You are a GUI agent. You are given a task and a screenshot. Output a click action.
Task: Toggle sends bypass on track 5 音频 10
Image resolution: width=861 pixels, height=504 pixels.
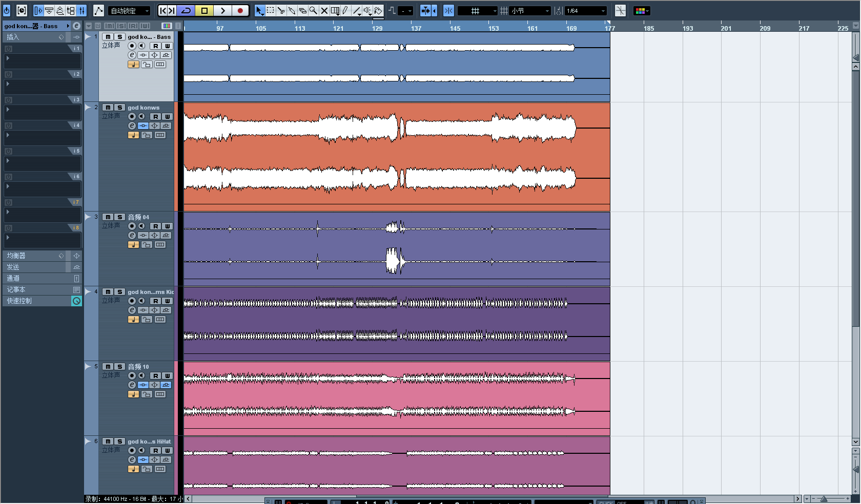pyautogui.click(x=166, y=385)
